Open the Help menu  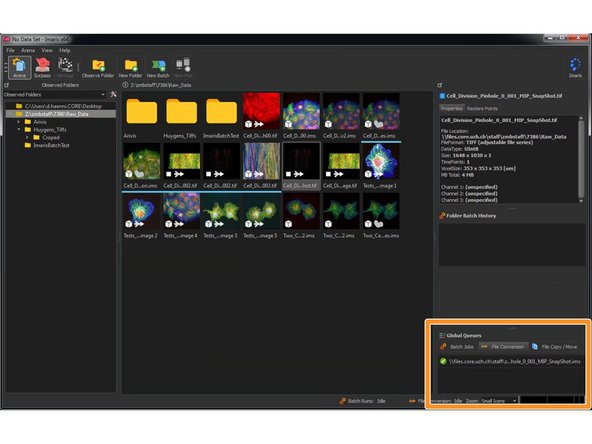65,50
